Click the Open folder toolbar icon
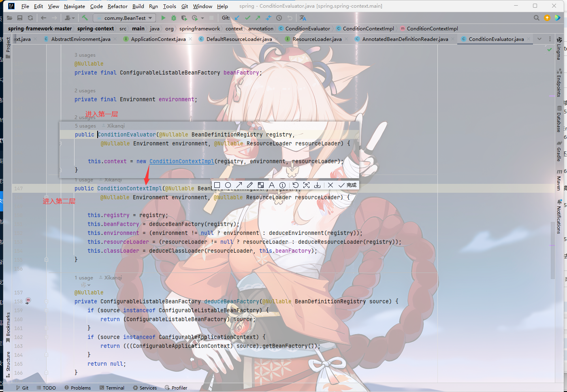The height and width of the screenshot is (392, 567). click(x=9, y=18)
